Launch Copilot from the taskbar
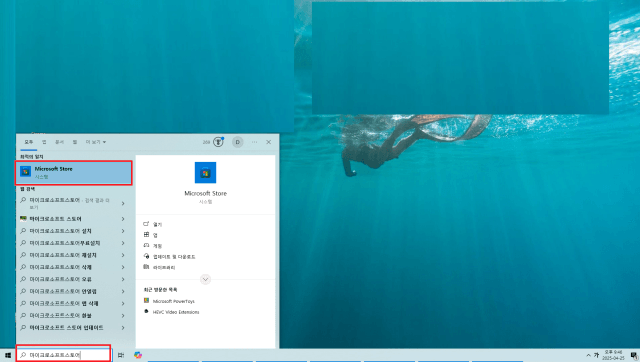This screenshot has width=640, height=362. click(138, 355)
